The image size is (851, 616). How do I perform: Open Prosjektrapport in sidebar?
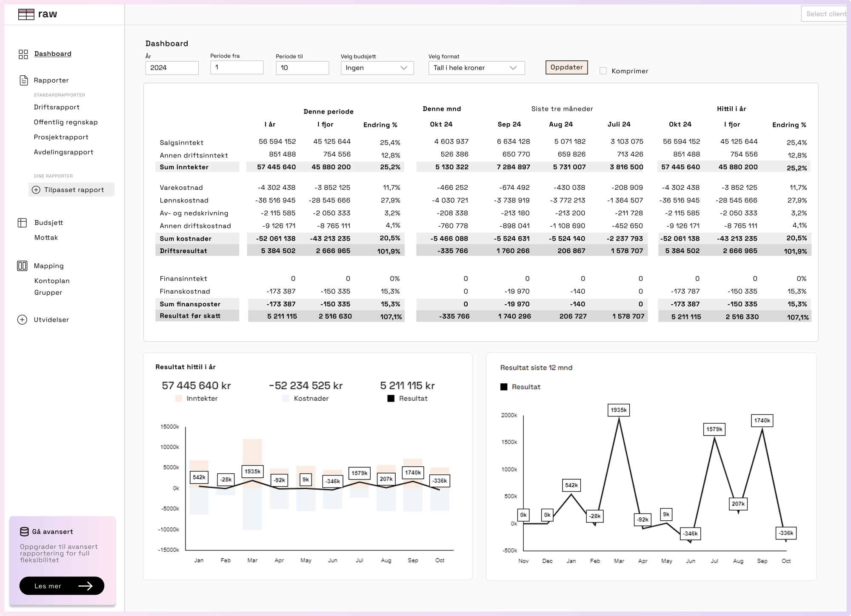[x=61, y=137]
